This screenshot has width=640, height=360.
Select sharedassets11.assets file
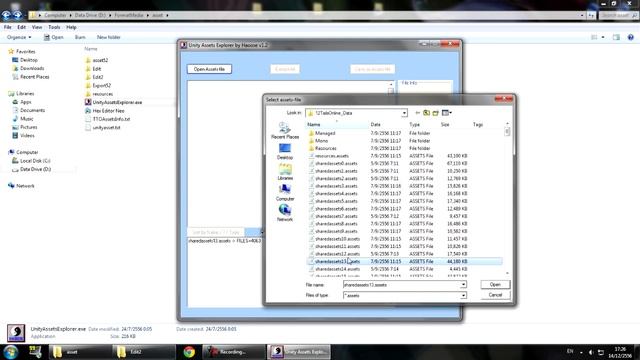(337, 246)
